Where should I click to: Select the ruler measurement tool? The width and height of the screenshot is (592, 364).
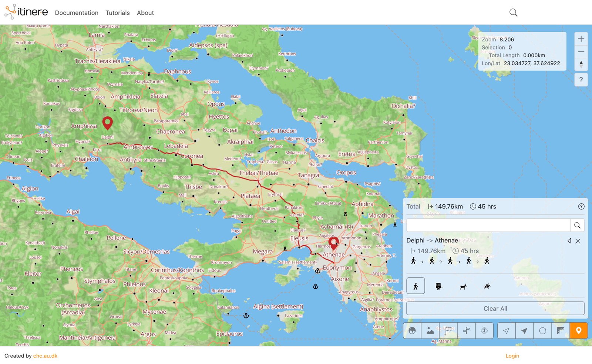point(561,331)
